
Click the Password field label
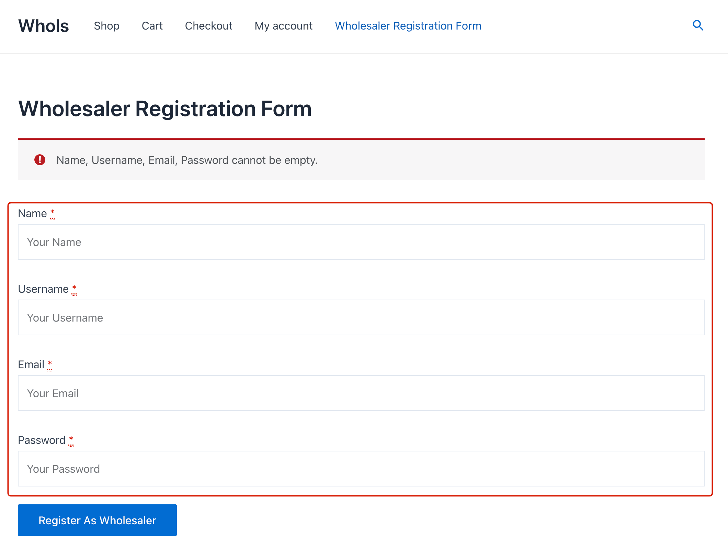click(x=42, y=440)
